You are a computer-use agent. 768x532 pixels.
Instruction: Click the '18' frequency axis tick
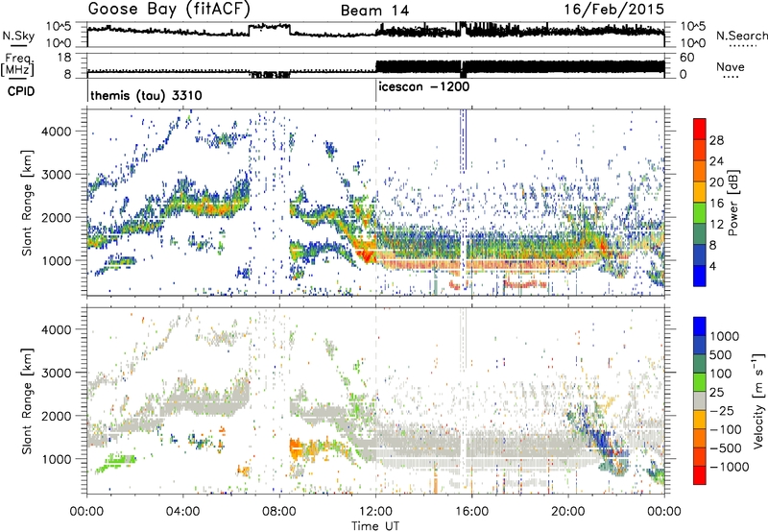coord(64,58)
